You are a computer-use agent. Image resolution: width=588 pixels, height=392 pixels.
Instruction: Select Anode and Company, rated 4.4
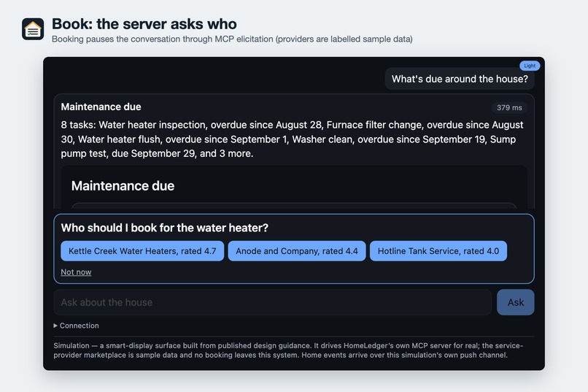[x=297, y=251]
